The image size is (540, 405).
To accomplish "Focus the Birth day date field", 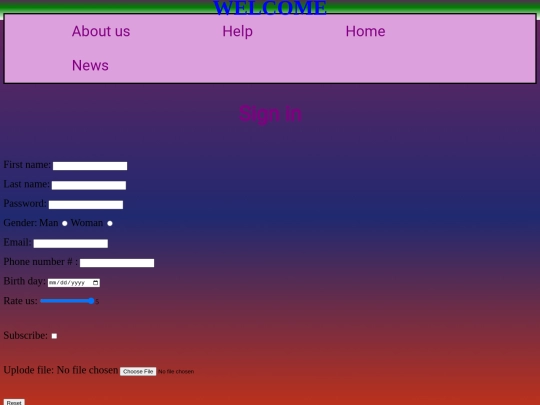I will [x=74, y=283].
